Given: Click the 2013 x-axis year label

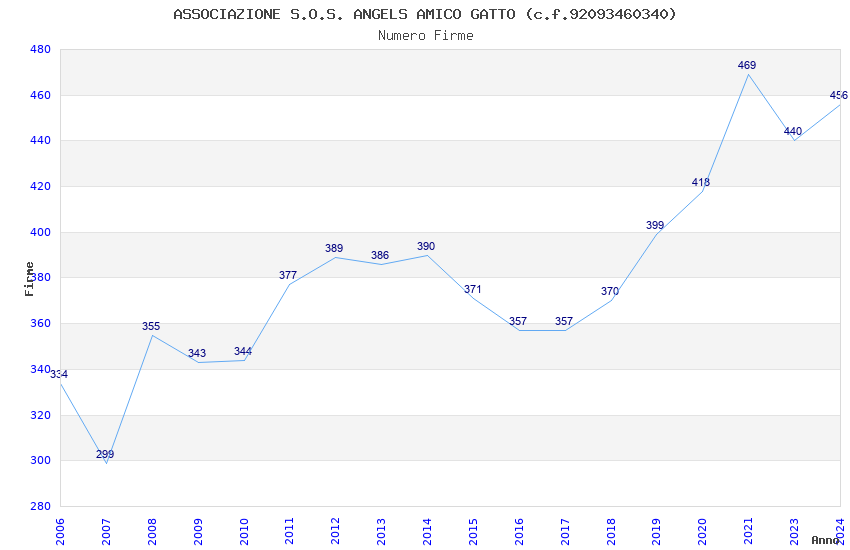Looking at the screenshot, I should (381, 531).
